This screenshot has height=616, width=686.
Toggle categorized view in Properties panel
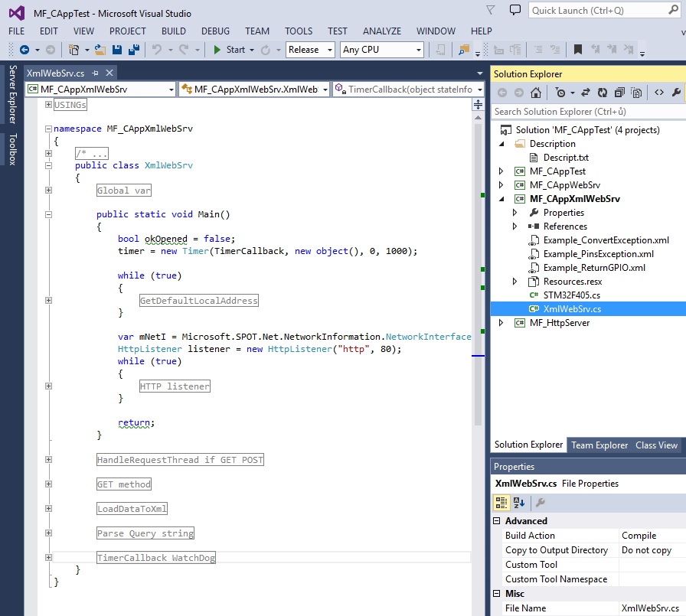(x=501, y=503)
